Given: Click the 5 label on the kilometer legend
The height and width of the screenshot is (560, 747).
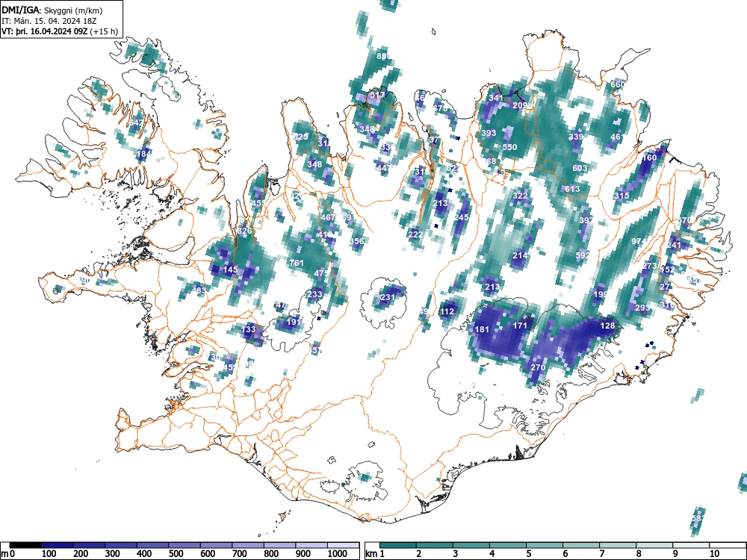Looking at the screenshot, I should (528, 554).
